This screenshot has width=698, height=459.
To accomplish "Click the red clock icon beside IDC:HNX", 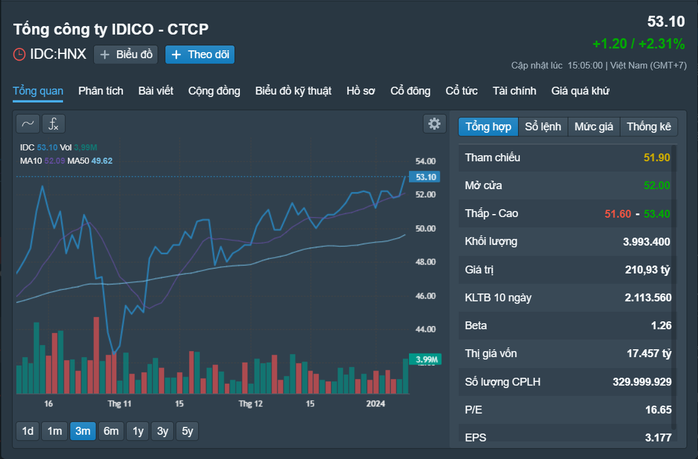I will click(19, 55).
